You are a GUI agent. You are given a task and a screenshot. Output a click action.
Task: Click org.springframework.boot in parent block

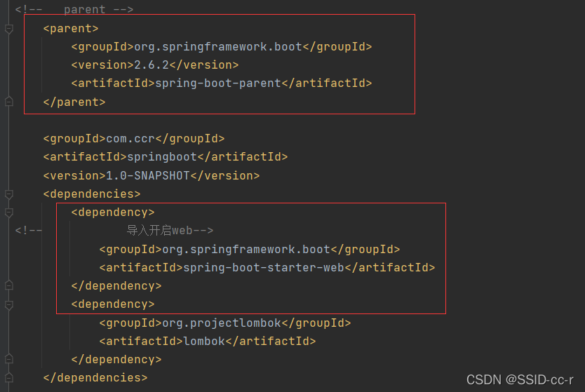click(x=218, y=46)
